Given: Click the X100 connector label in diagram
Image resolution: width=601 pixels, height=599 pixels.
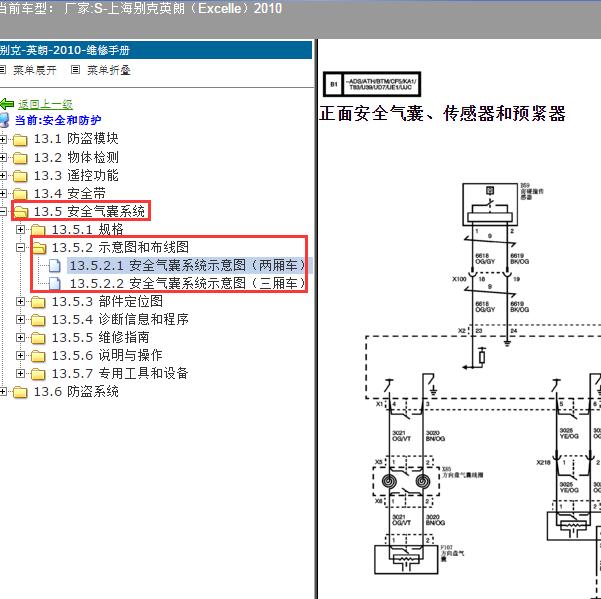Looking at the screenshot, I should click(459, 279).
